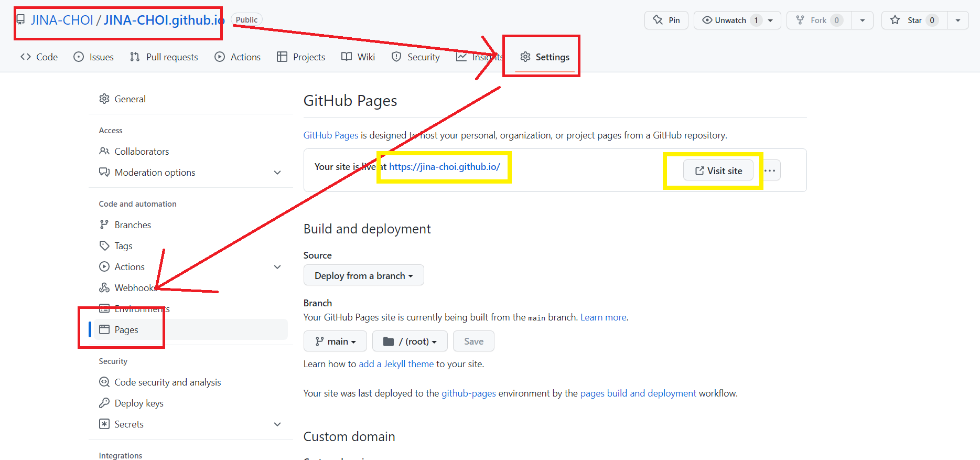980x460 pixels.
Task: Switch to the Actions repository tab
Action: (x=238, y=57)
